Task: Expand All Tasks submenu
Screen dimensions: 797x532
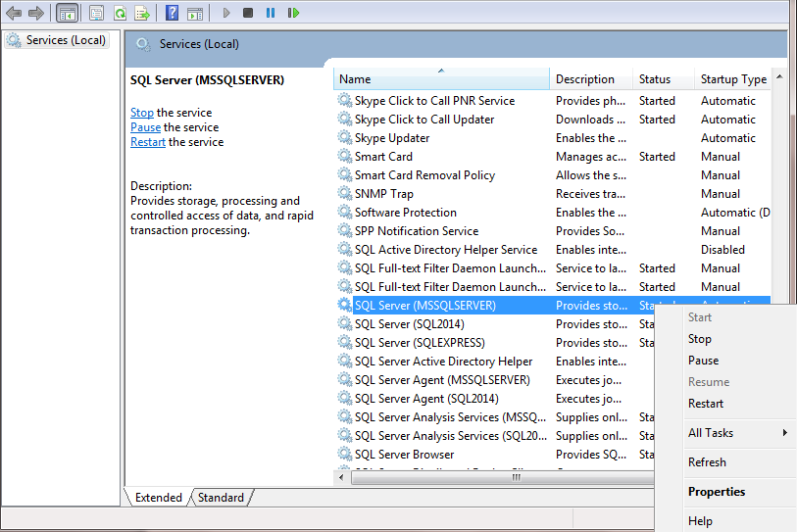Action: pyautogui.click(x=738, y=433)
